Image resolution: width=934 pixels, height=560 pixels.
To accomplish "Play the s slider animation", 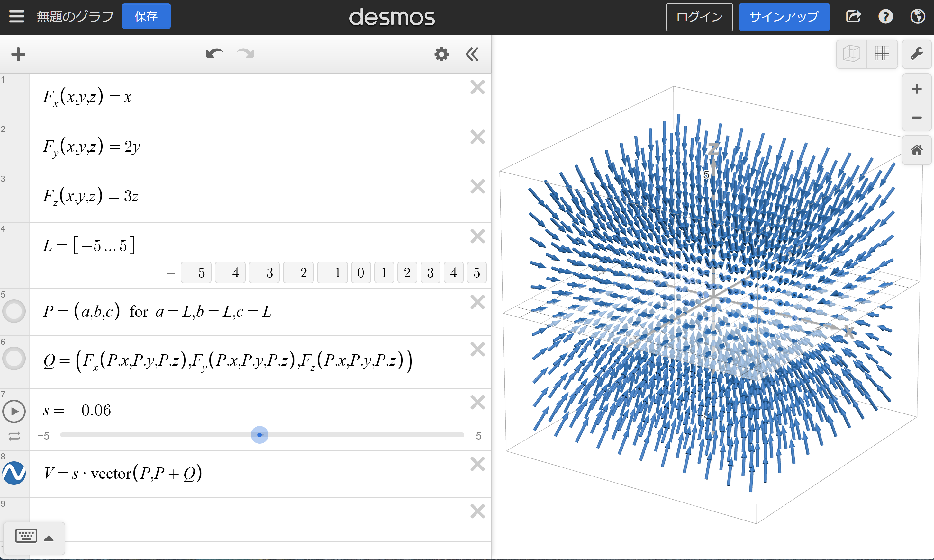I will 14,411.
